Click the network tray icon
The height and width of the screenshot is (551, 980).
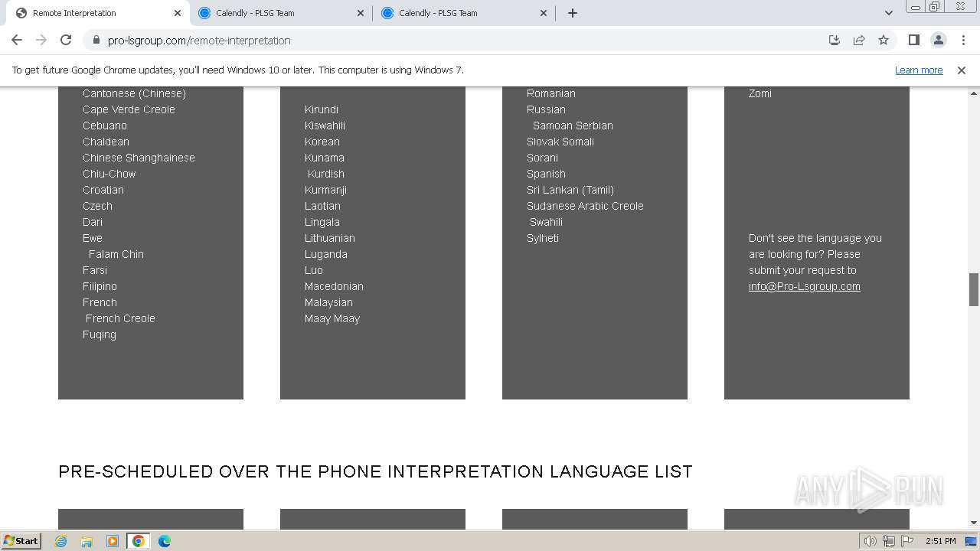click(889, 541)
